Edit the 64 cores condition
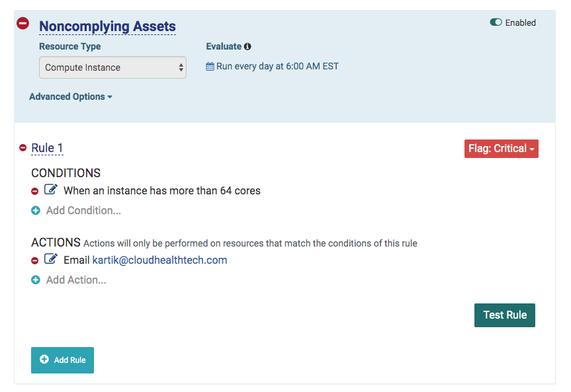The height and width of the screenshot is (392, 571). tap(51, 190)
